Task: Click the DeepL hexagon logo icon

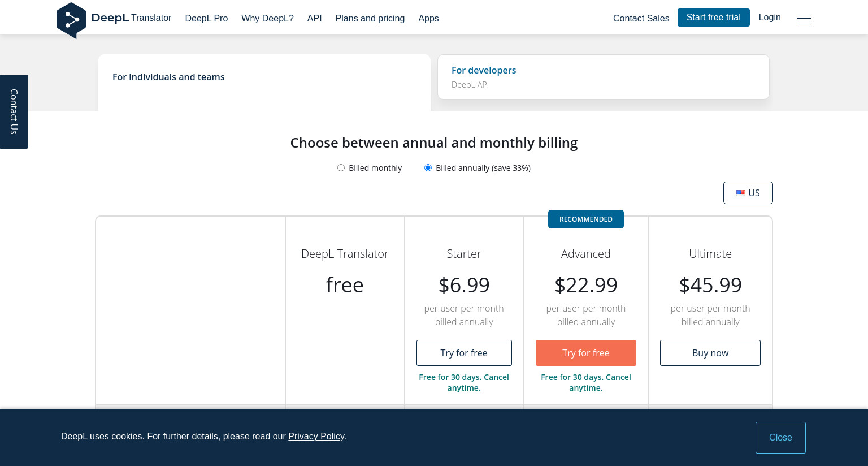Action: click(71, 20)
